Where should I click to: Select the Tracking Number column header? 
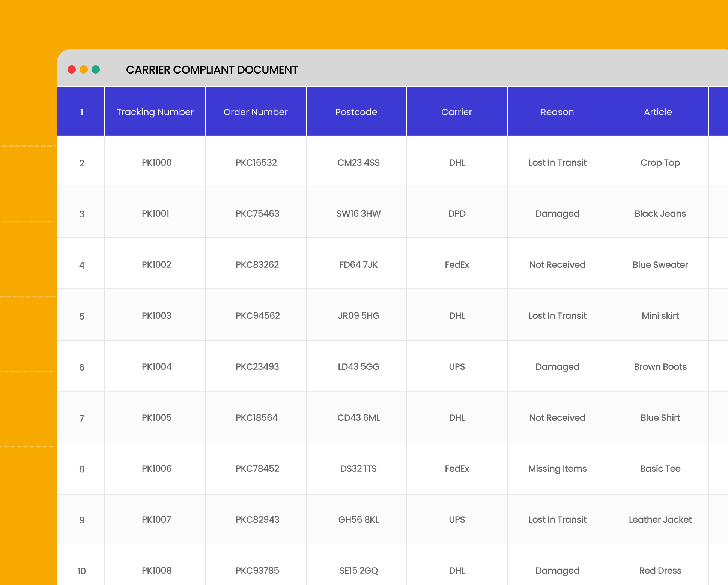click(155, 112)
